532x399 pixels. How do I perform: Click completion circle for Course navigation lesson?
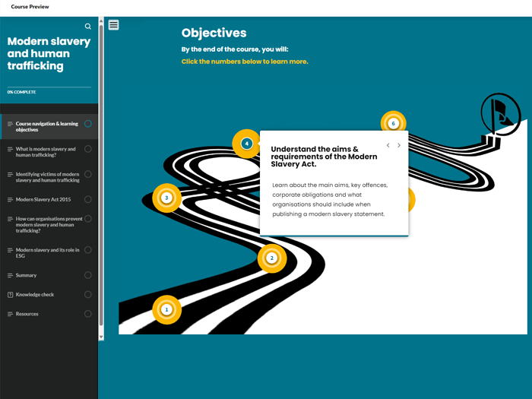[88, 124]
